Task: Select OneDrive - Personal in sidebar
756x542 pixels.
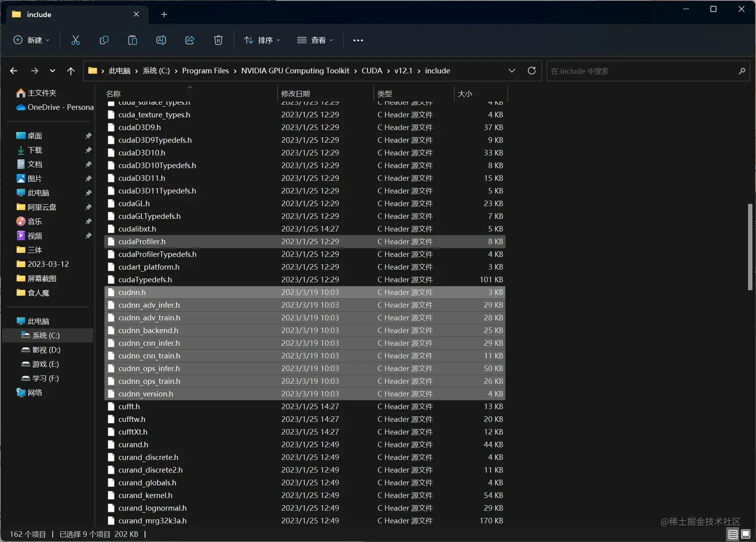Action: coord(54,107)
